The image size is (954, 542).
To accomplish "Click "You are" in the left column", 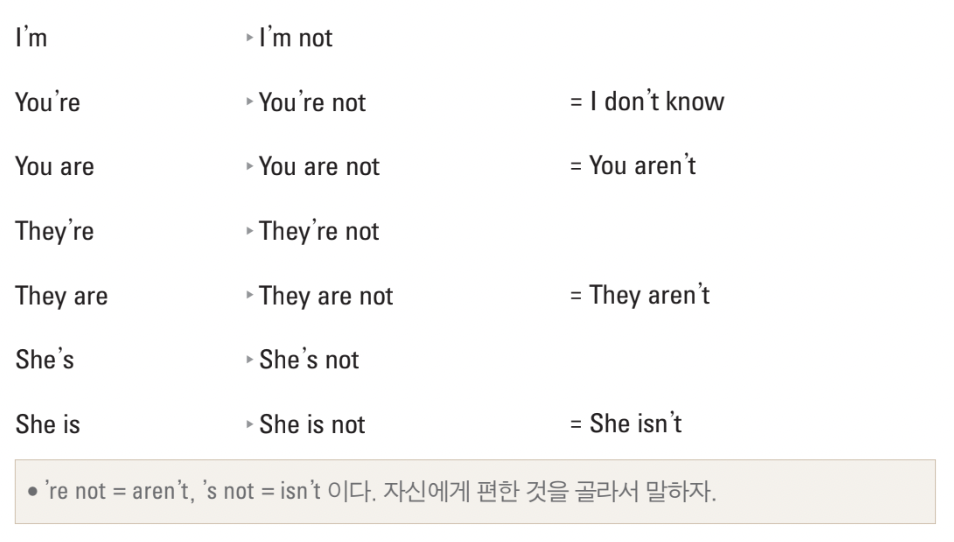I will point(55,166).
